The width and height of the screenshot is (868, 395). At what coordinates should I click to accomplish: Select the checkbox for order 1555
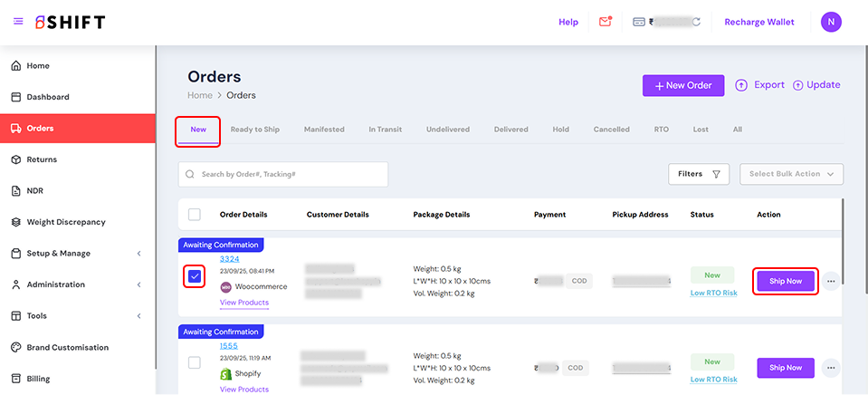point(195,362)
